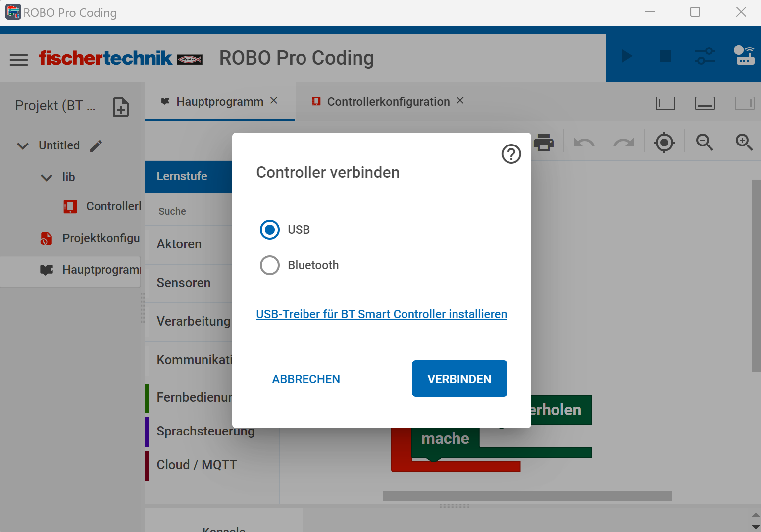
Task: Open USB-Treiber installation link
Action: pos(382,314)
